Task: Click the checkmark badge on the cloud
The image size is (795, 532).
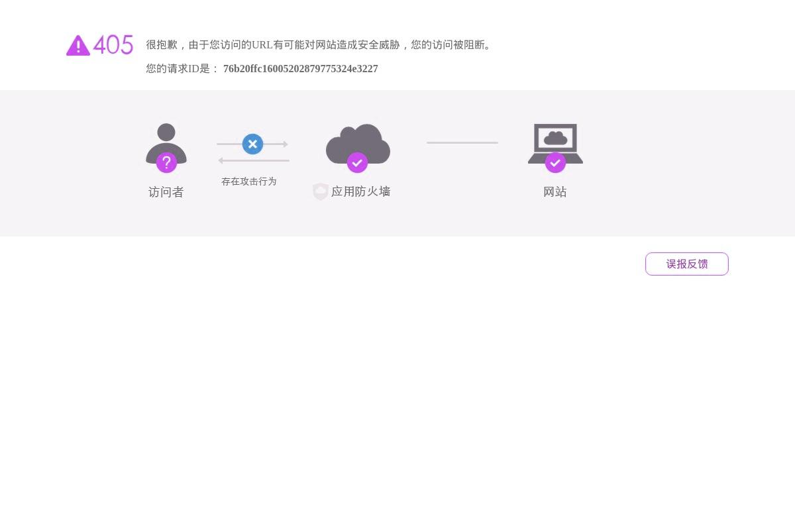Action: point(357,162)
